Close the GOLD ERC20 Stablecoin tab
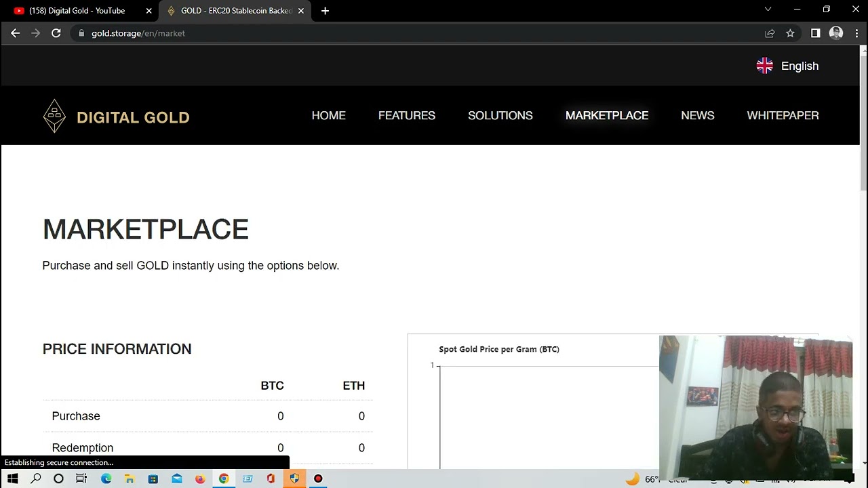Image resolution: width=868 pixels, height=488 pixels. coord(300,11)
